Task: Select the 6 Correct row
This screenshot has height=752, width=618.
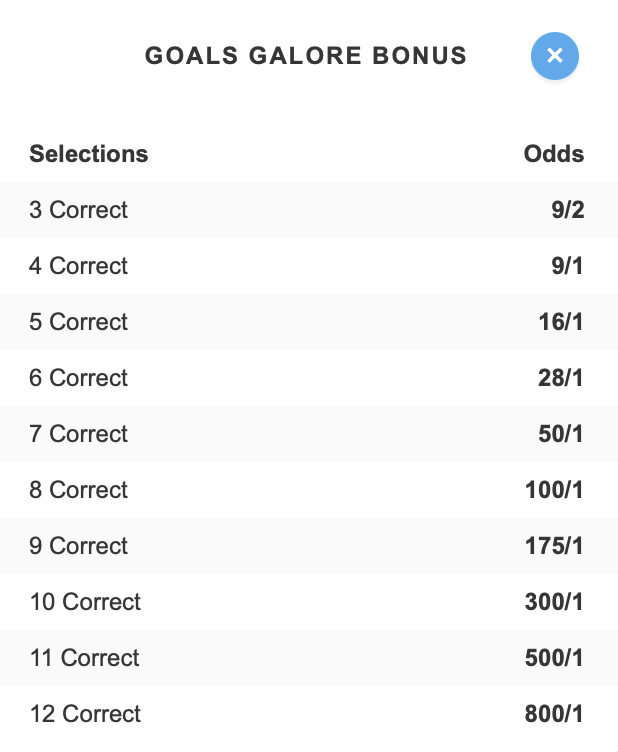Action: pos(309,378)
